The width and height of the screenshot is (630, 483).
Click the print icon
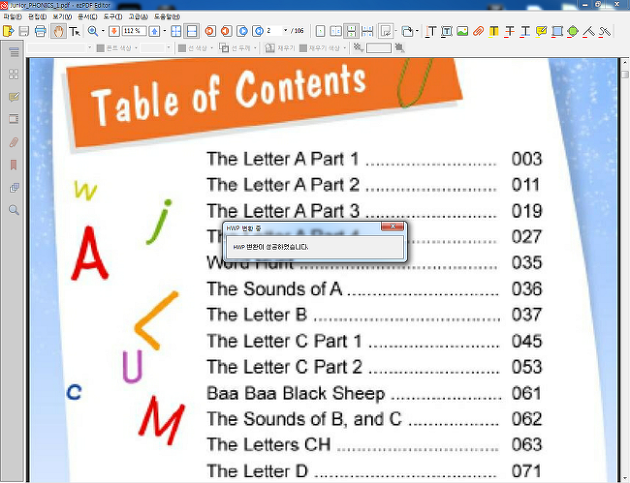pyautogui.click(x=41, y=31)
